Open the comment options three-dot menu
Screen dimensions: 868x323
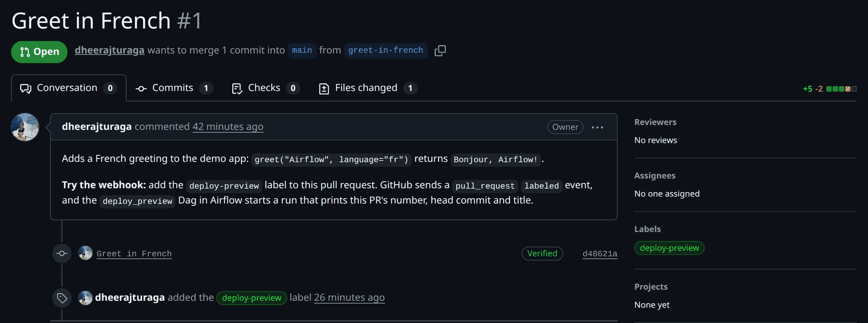(597, 127)
